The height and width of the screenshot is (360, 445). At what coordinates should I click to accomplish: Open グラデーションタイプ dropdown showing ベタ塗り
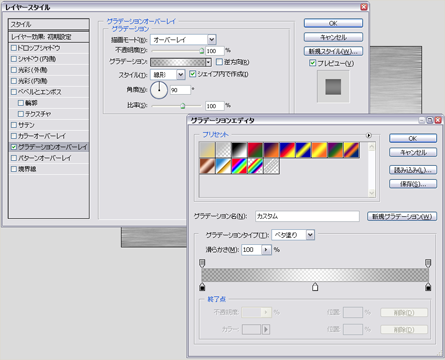click(293, 235)
